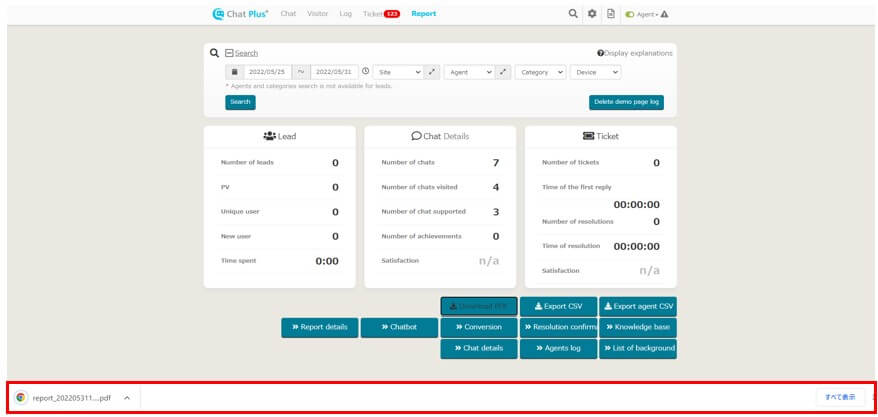Open Display explanations help

pos(635,53)
